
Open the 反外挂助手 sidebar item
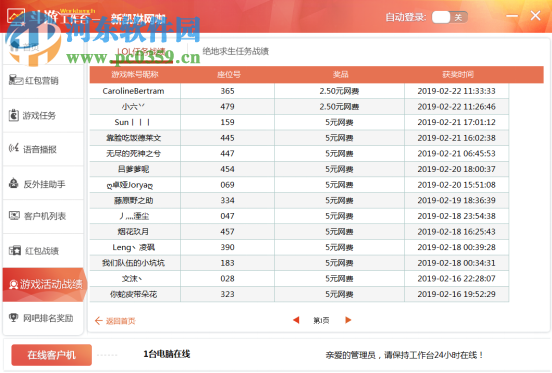click(43, 184)
